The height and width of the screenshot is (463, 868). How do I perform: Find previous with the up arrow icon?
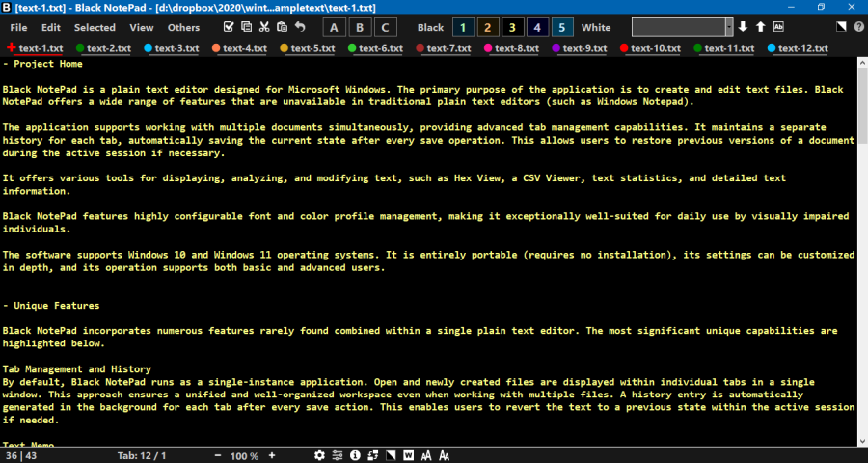click(x=761, y=27)
